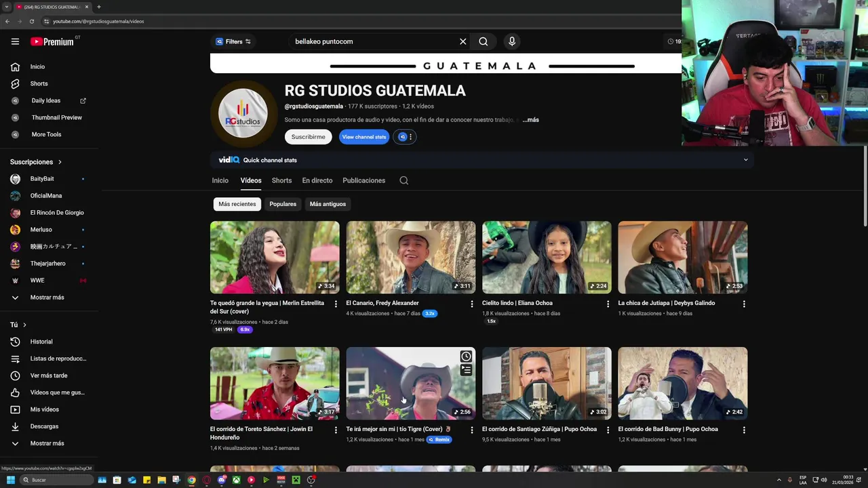Open options for Santiago Zúñiga corrido video
This screenshot has width=868, height=488.
click(x=608, y=430)
